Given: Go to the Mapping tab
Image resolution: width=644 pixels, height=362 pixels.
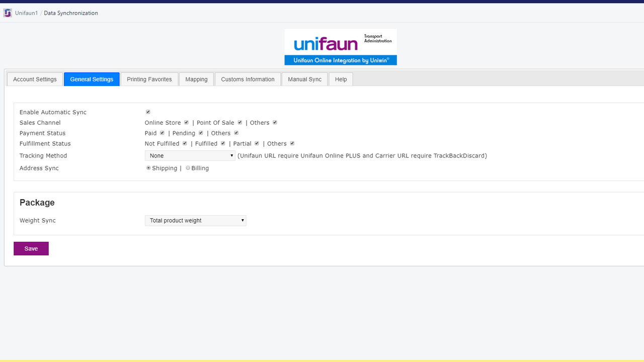Looking at the screenshot, I should pyautogui.click(x=196, y=79).
